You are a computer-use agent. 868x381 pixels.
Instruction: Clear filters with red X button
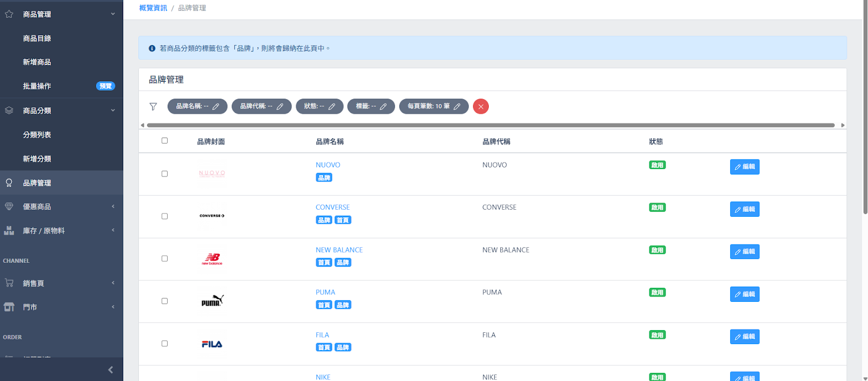[481, 106]
